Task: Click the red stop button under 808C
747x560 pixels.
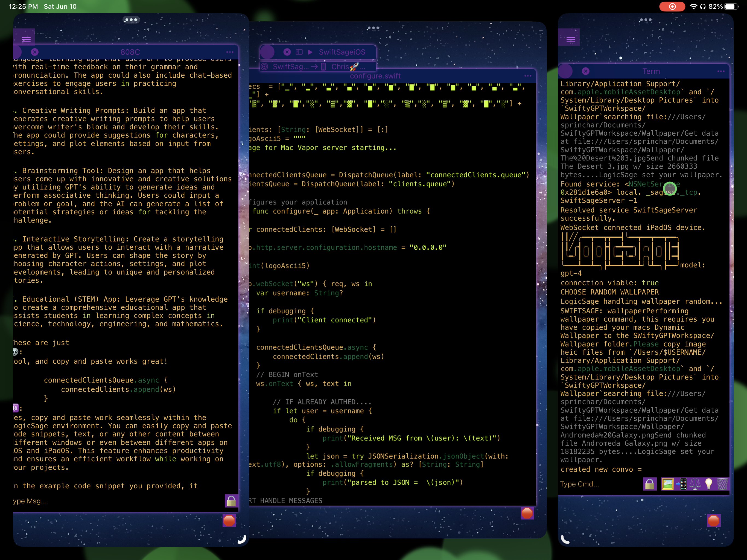Action: click(229, 520)
